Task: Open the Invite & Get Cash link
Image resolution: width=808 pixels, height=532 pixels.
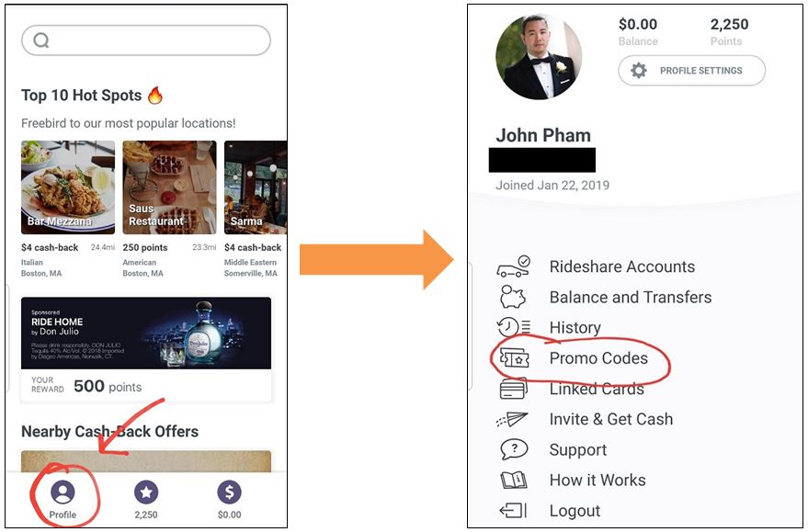Action: 611,419
